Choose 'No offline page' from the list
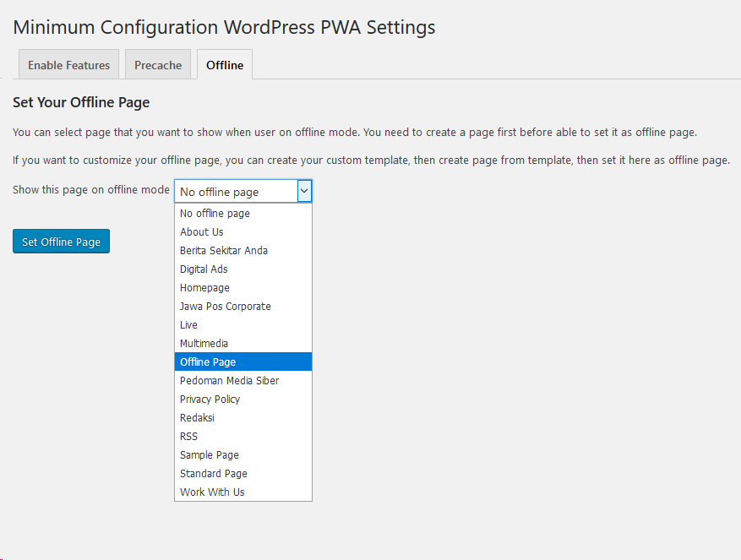Image resolution: width=741 pixels, height=560 pixels. 242,213
